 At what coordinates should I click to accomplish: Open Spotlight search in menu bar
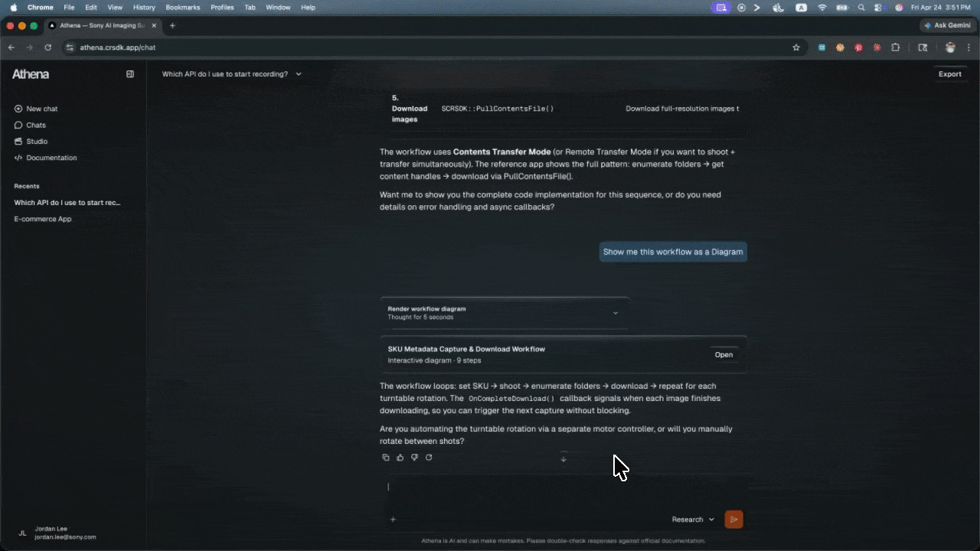pos(861,7)
